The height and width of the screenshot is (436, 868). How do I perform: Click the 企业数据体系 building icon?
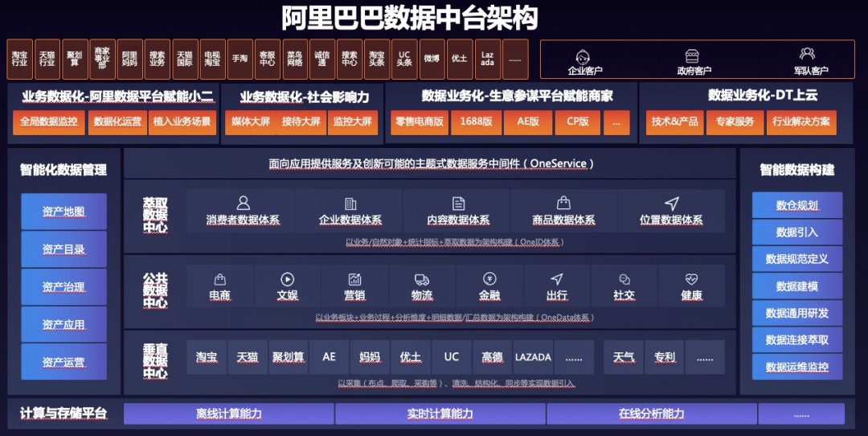click(x=350, y=204)
